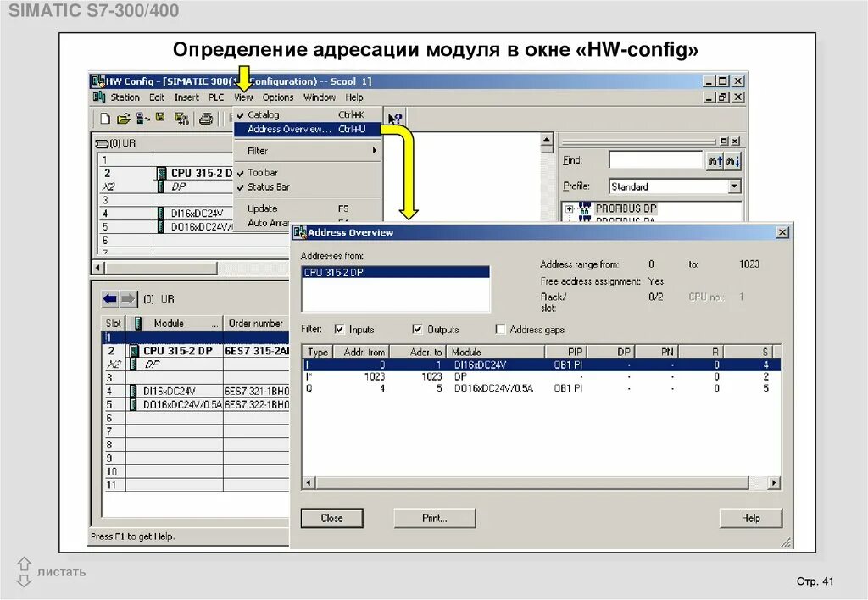The height and width of the screenshot is (600, 868).
Task: Toggle the checked Catalog menu entry
Action: coord(307,114)
